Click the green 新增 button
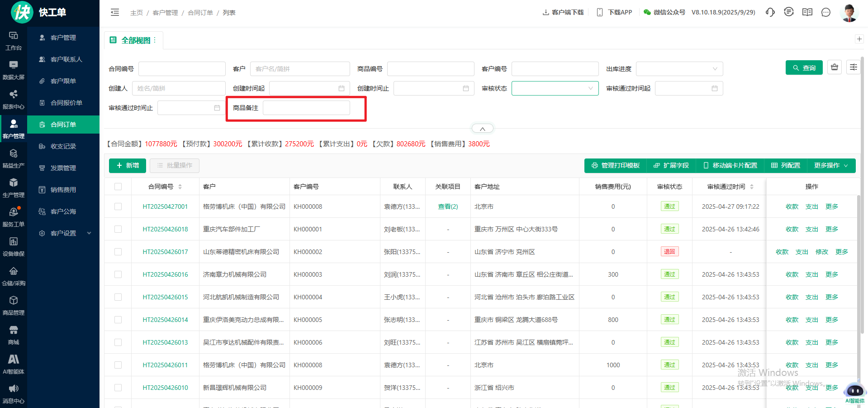Image resolution: width=868 pixels, height=408 pixels. (x=128, y=166)
